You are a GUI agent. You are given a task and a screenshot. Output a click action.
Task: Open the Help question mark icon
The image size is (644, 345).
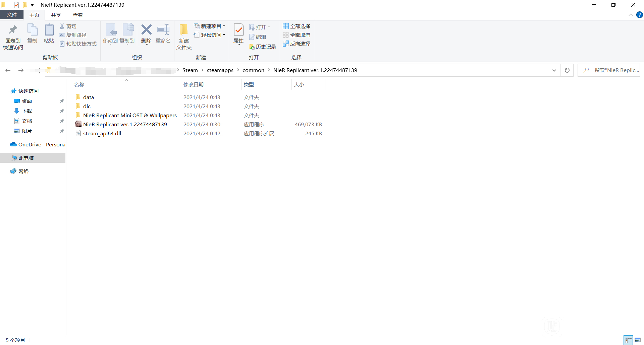pyautogui.click(x=640, y=15)
